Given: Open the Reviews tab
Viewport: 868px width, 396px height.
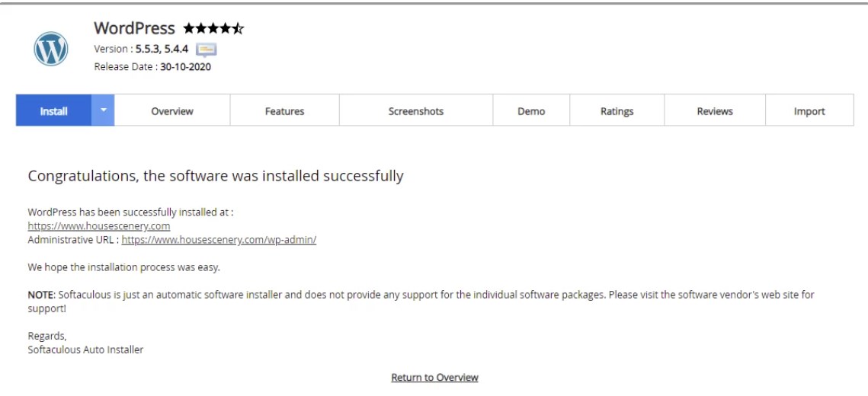Looking at the screenshot, I should point(715,110).
